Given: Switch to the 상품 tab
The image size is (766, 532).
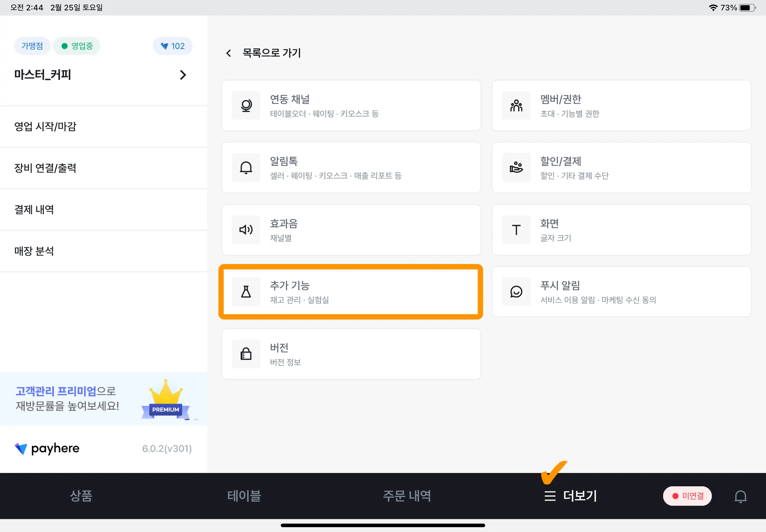Looking at the screenshot, I should coord(81,496).
